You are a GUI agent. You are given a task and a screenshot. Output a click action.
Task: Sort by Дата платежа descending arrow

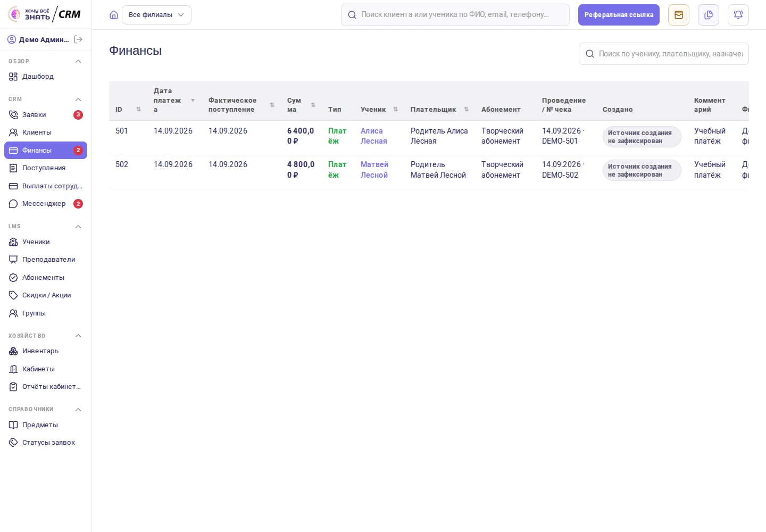pos(193,101)
